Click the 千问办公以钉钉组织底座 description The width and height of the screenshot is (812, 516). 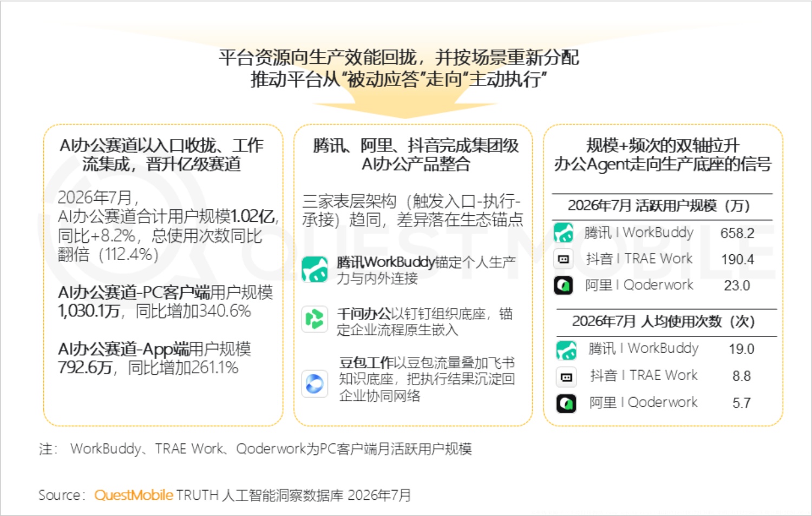coord(424,322)
